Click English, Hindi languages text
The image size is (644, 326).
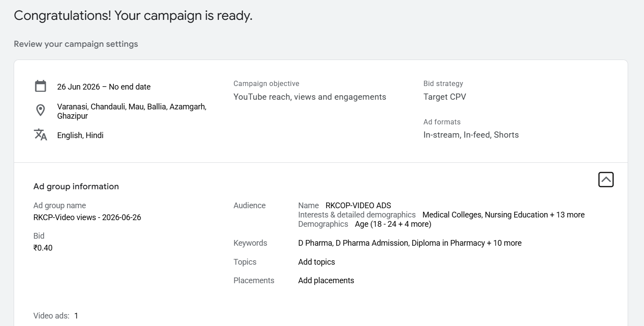80,135
